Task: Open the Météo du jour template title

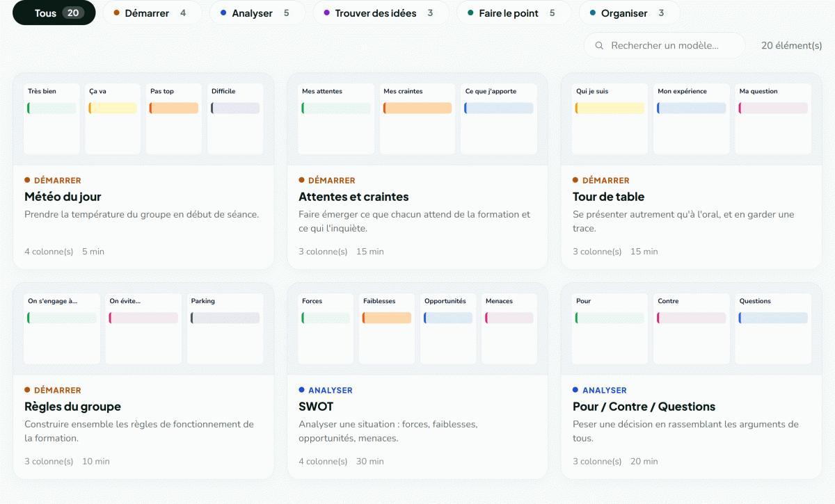Action: tap(63, 197)
